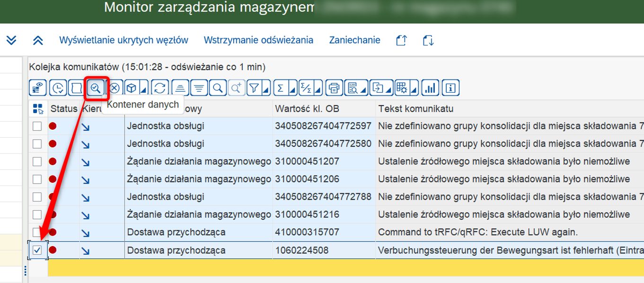Click the sort descending icon
The height and width of the screenshot is (283, 644).
tap(199, 88)
